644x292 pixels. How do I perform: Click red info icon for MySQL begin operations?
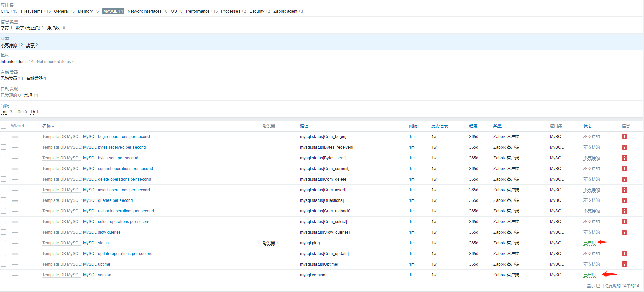(x=624, y=137)
